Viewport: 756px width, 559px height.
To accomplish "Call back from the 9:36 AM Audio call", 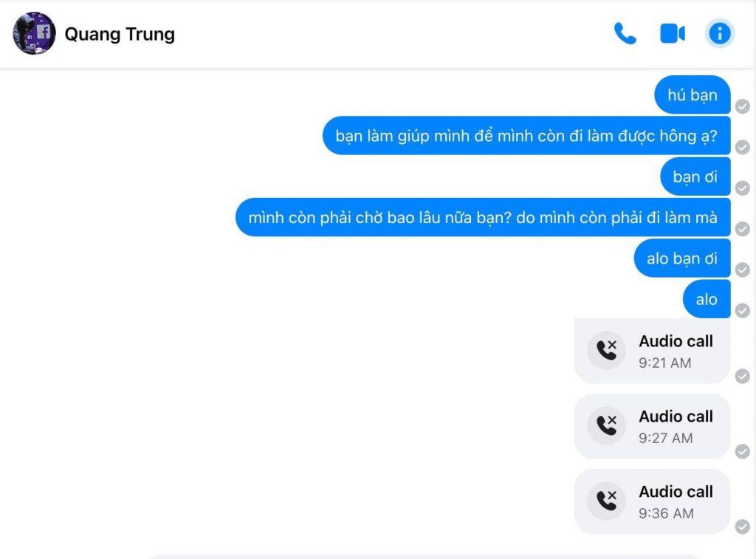I will click(652, 501).
